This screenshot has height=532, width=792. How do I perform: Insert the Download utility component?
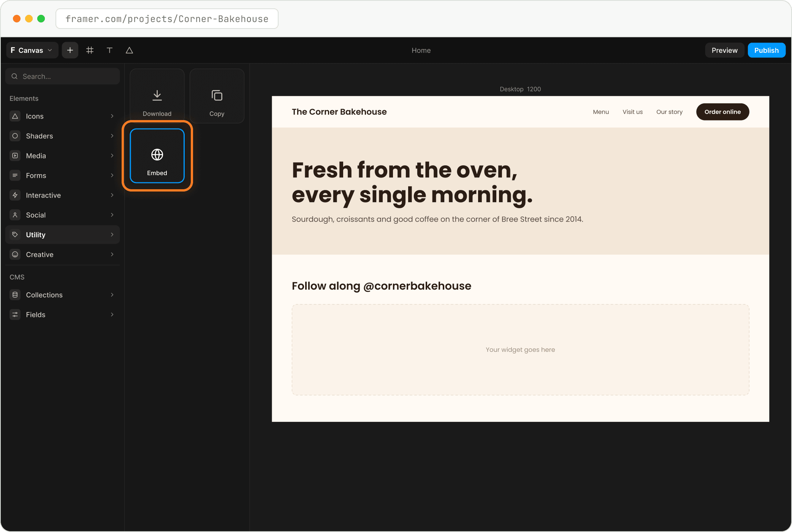coord(157,96)
